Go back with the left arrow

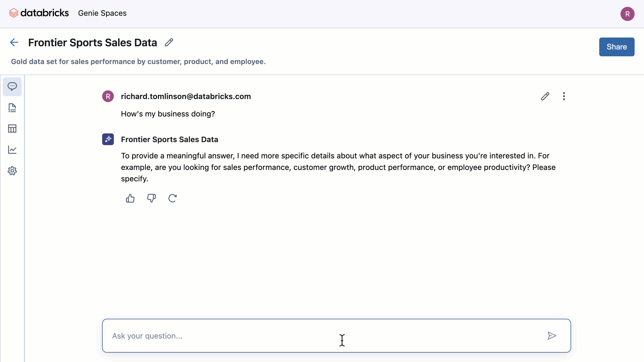[14, 43]
